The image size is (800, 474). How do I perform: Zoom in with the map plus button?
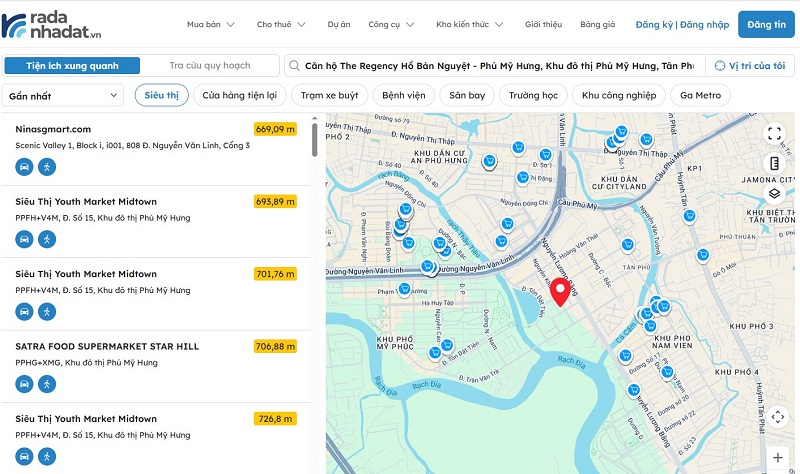click(x=778, y=457)
